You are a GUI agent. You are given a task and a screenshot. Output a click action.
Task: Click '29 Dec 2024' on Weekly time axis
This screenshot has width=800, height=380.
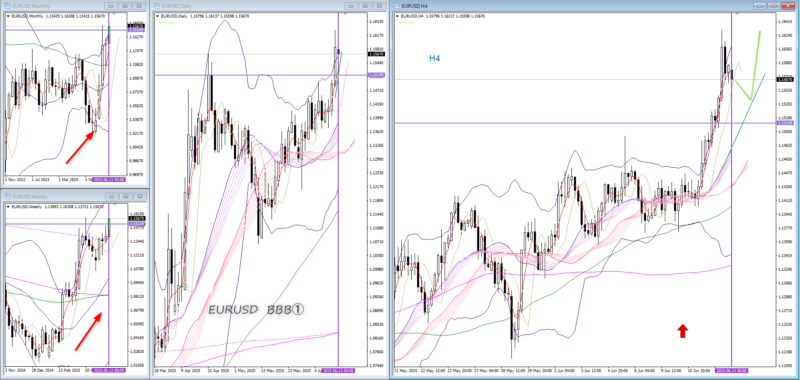(42, 370)
